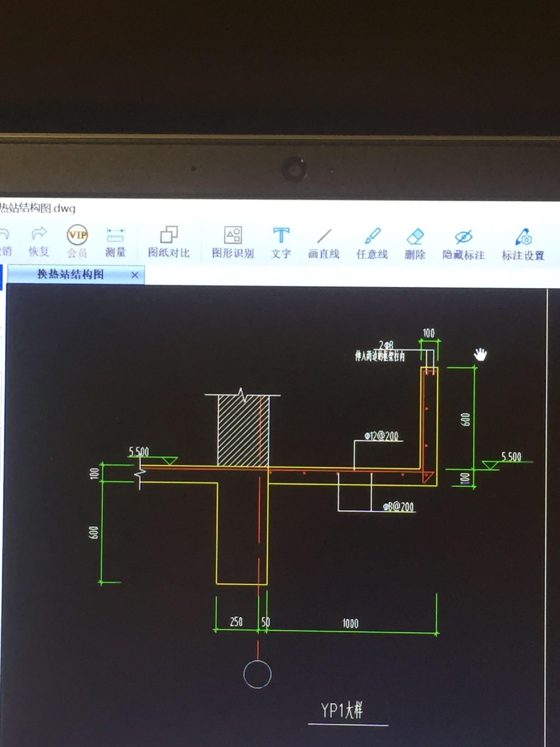The height and width of the screenshot is (747, 560).
Task: Activate the 图形识别 shape recognition tool
Action: click(x=233, y=235)
